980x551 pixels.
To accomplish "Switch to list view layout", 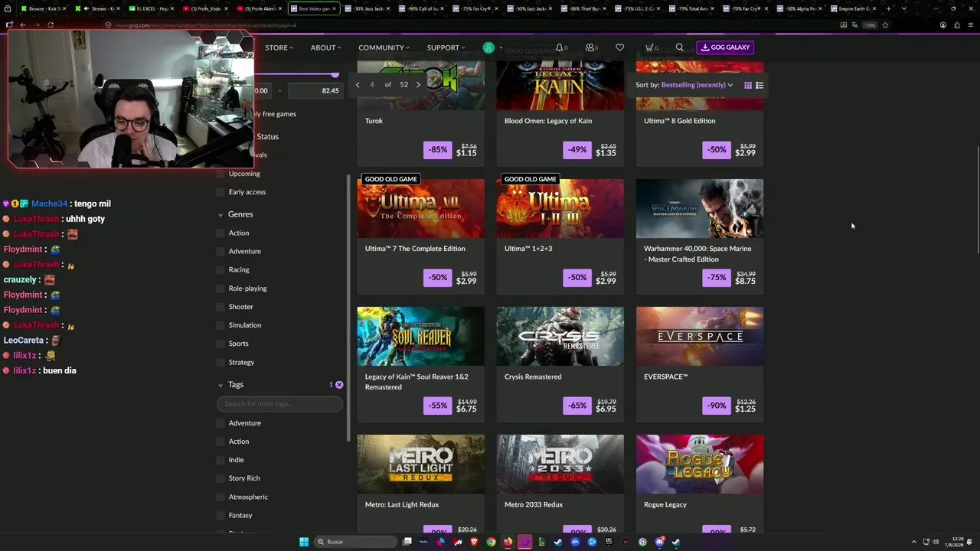I will 759,85.
